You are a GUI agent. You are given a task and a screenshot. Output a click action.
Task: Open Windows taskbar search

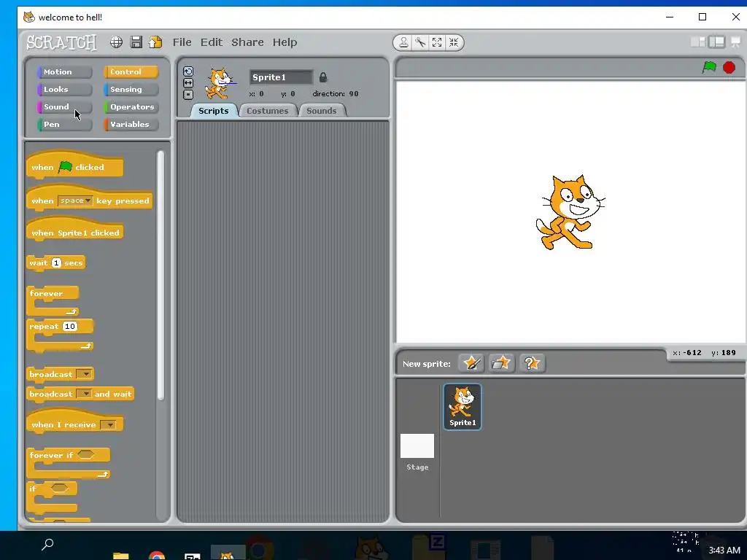point(47,544)
